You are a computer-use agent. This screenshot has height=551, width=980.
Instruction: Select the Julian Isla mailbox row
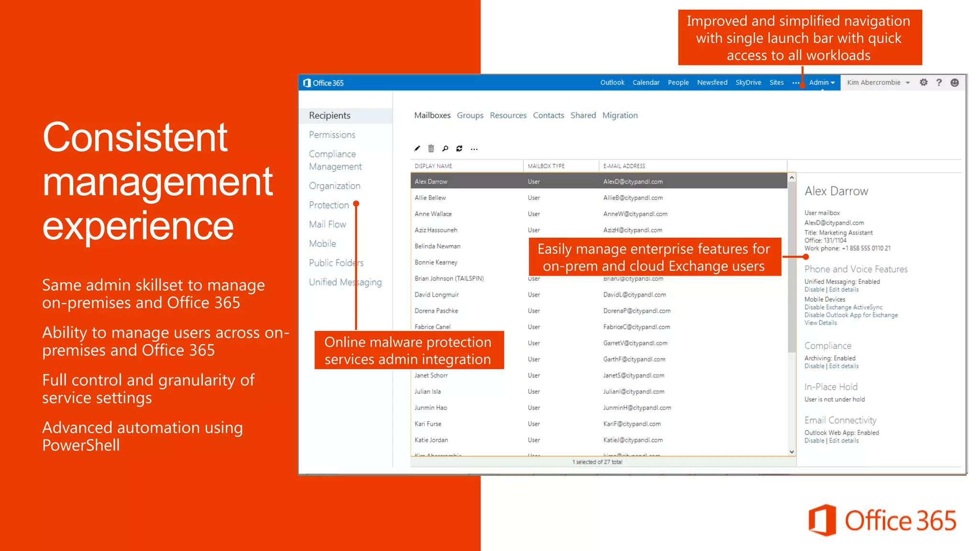[599, 392]
